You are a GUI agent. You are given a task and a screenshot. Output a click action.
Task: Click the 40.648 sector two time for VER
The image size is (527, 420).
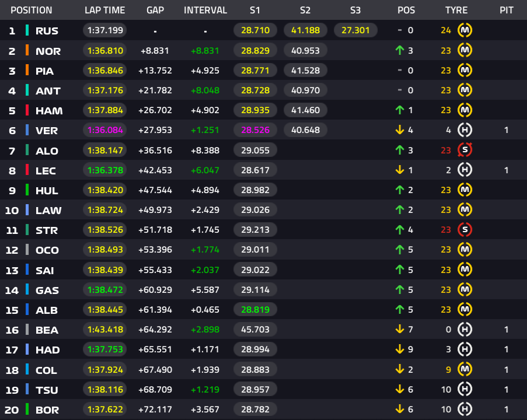pyautogui.click(x=305, y=130)
